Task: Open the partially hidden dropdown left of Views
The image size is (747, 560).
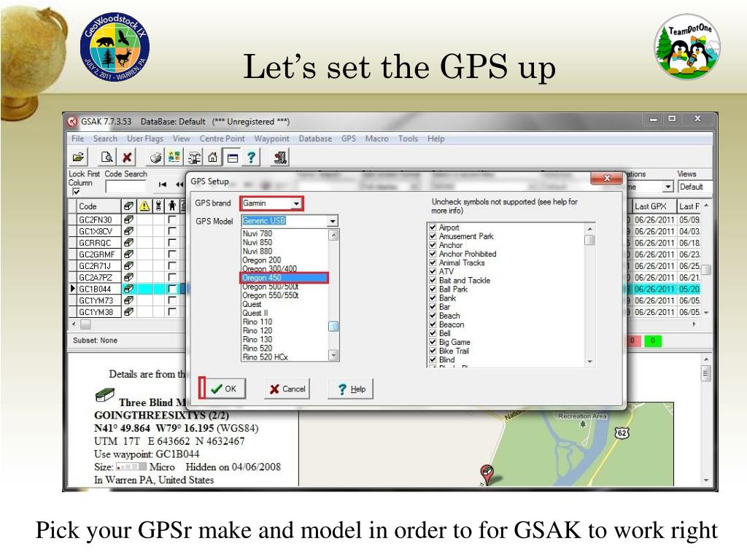Action: point(668,187)
